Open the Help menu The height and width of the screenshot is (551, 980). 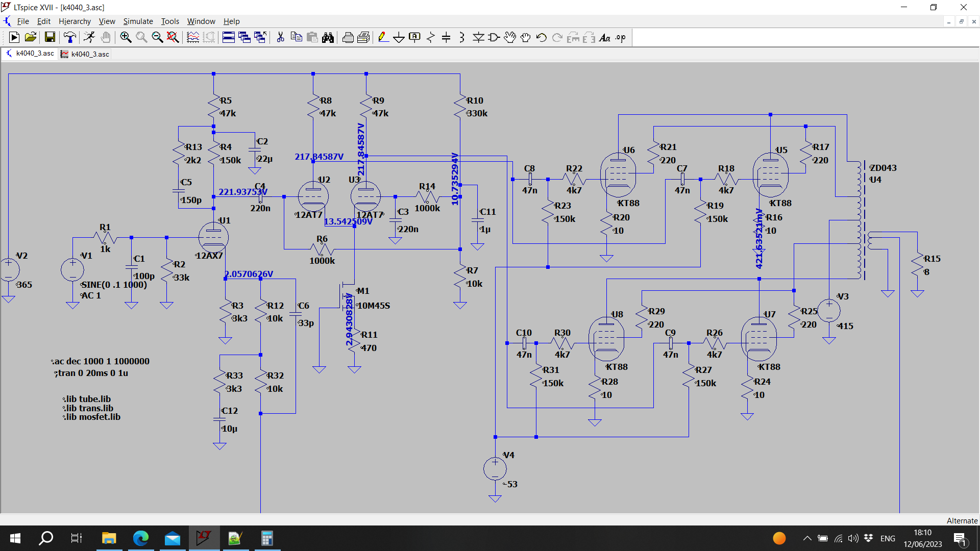click(x=231, y=21)
